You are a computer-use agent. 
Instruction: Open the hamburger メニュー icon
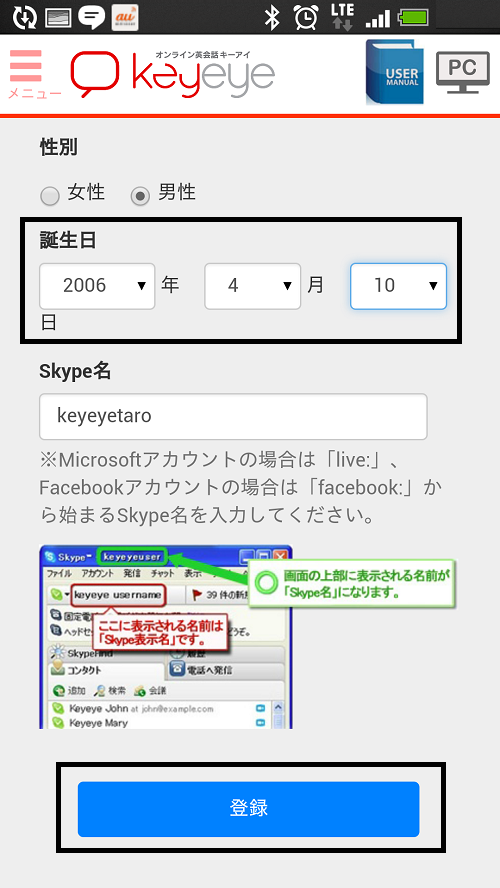(26, 74)
